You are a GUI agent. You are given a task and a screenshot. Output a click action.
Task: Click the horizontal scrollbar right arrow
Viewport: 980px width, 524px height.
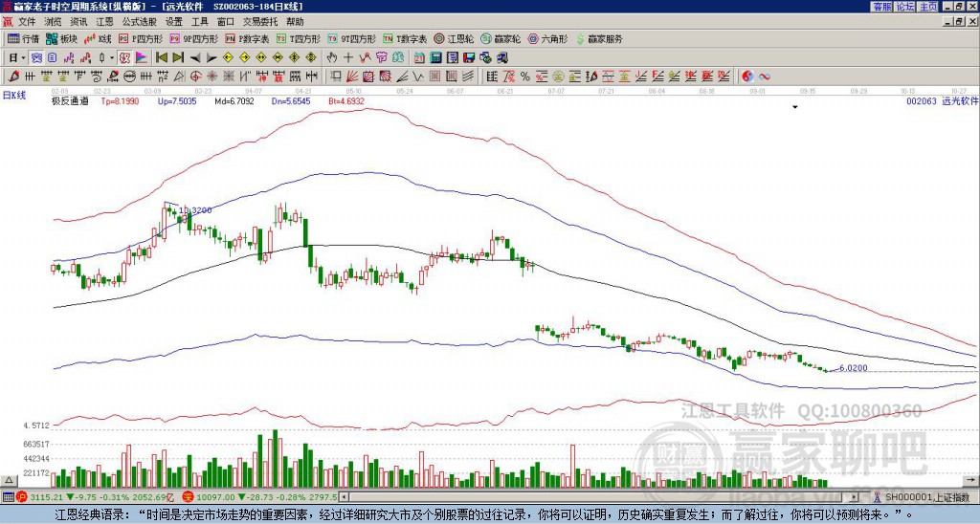[855, 497]
